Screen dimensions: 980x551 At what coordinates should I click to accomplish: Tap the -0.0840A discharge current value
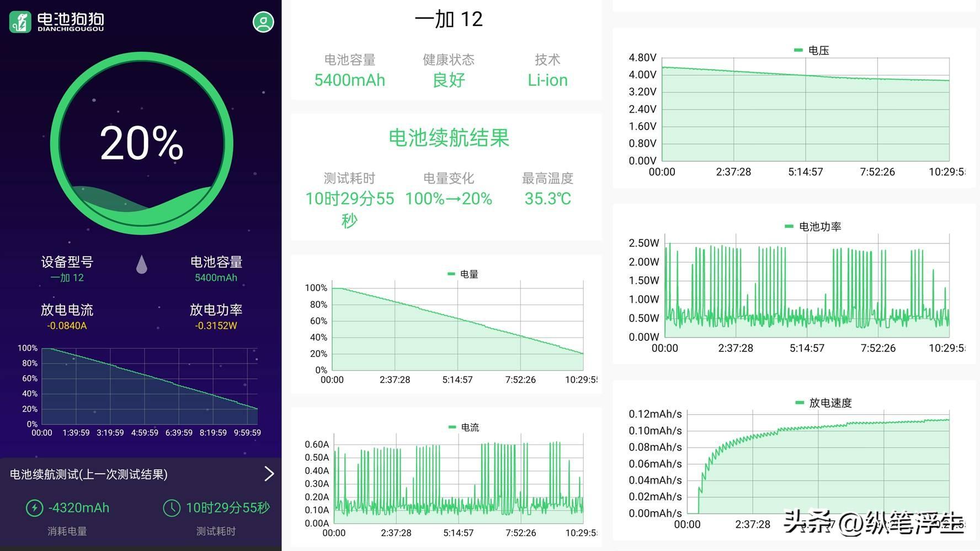click(x=67, y=326)
